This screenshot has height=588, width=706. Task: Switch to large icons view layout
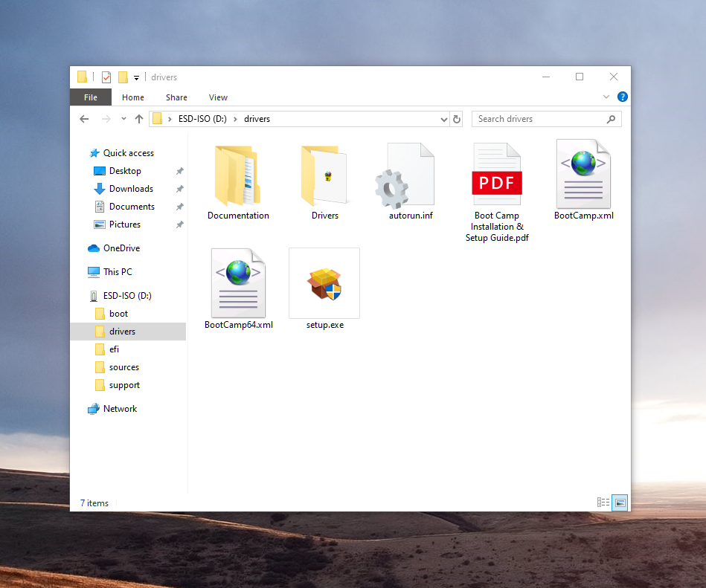(x=620, y=503)
